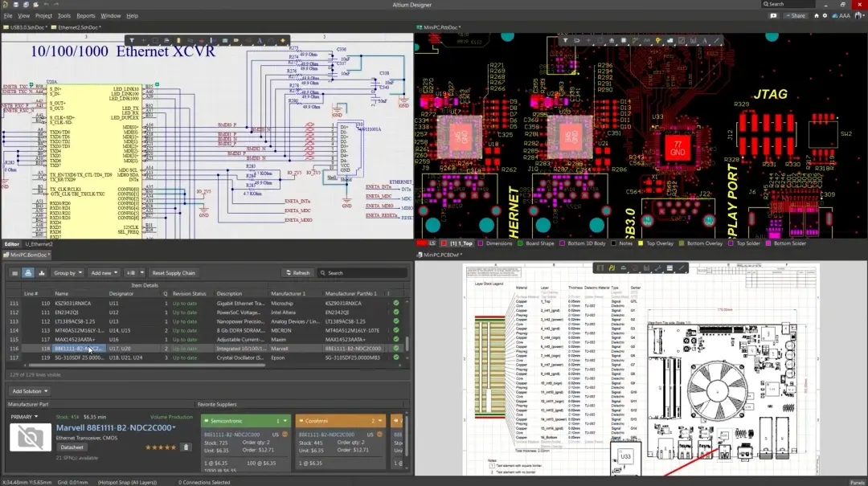Open the Panels button in status bar
Image resolution: width=868 pixels, height=486 pixels.
coord(858,482)
